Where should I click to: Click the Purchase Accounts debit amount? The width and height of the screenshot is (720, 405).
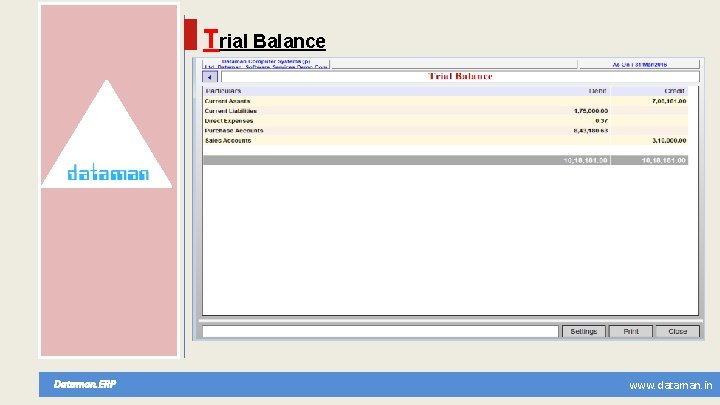pyautogui.click(x=591, y=130)
